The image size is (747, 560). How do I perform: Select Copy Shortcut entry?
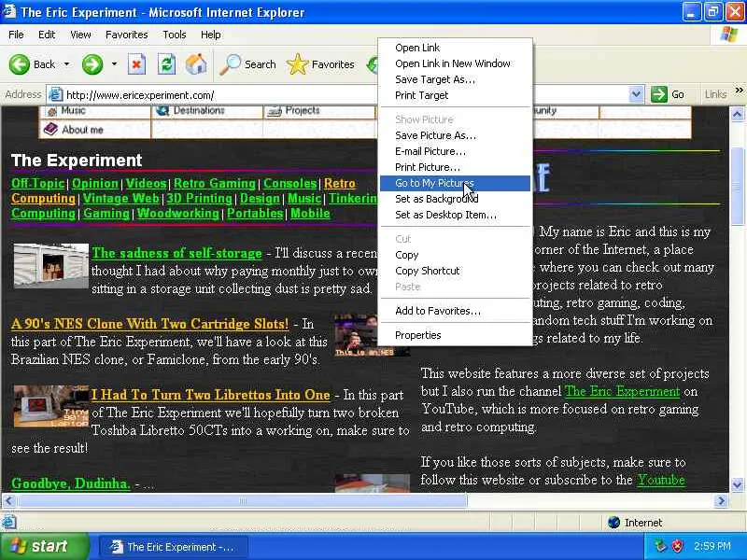(455, 271)
